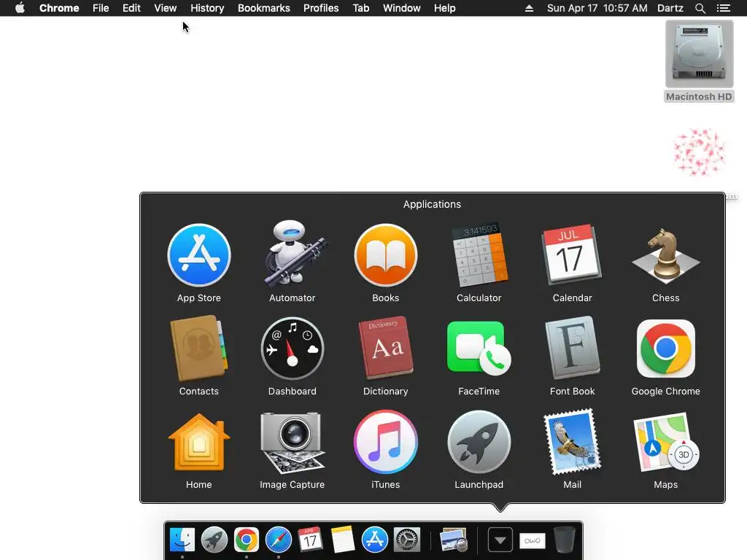Image resolution: width=747 pixels, height=560 pixels.
Task: Collapse the Applications stack arrow in Dock
Action: [x=500, y=540]
